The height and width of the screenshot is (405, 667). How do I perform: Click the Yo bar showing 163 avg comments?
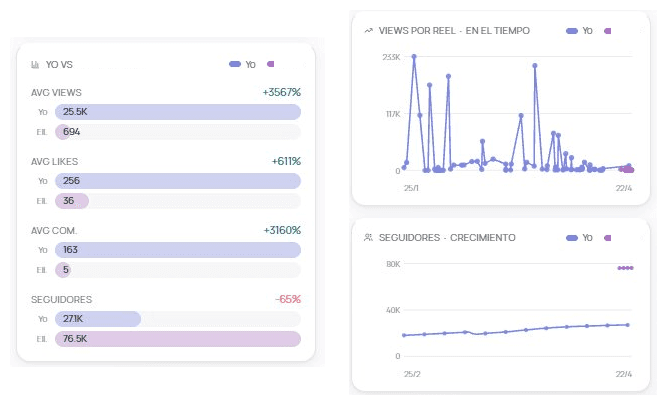coord(178,250)
